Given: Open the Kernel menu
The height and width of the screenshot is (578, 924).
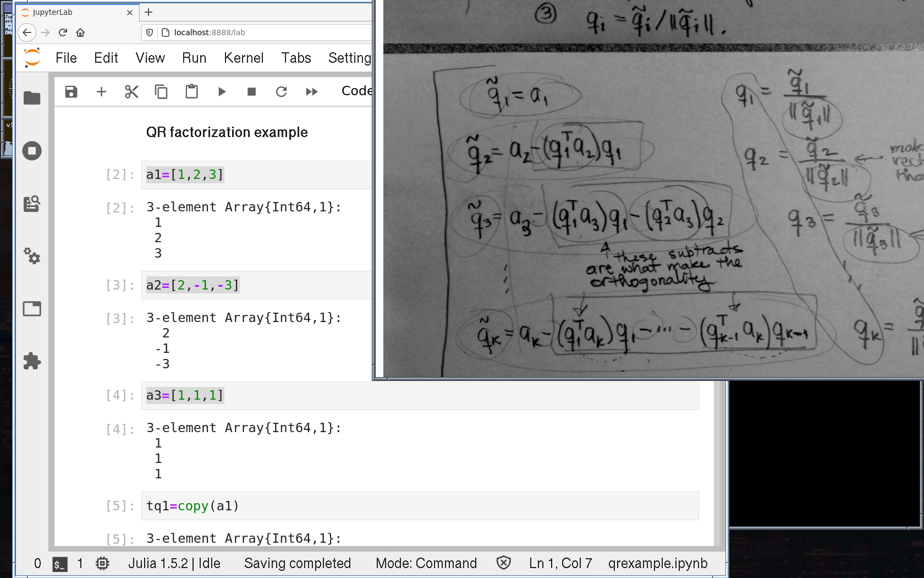Looking at the screenshot, I should [x=243, y=58].
